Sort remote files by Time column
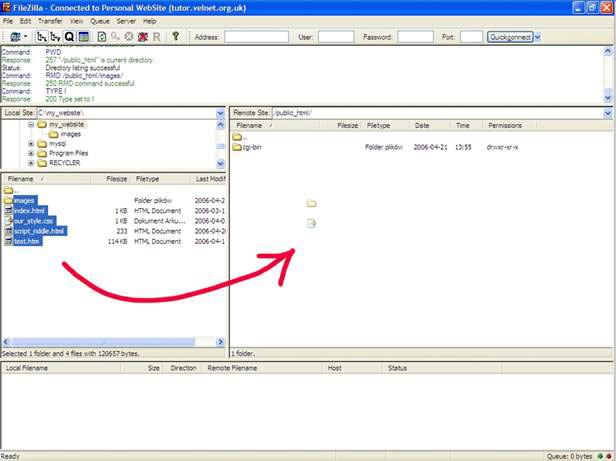616x461 pixels. pyautogui.click(x=465, y=126)
